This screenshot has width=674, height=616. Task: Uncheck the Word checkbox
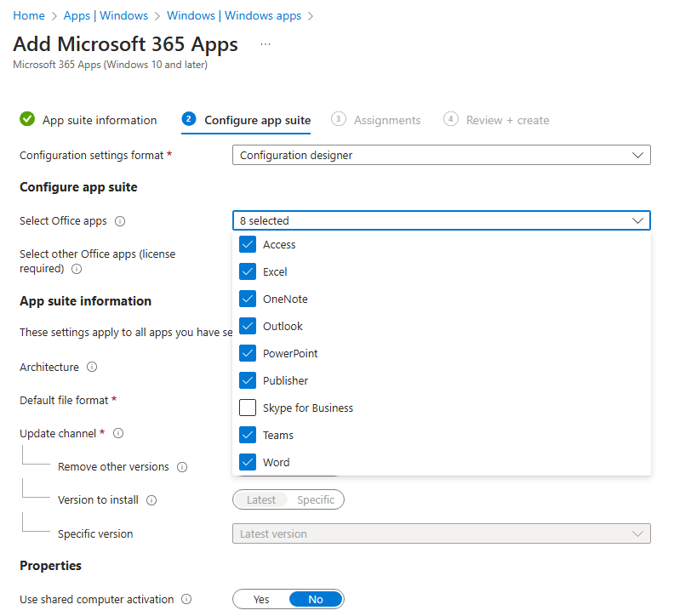coord(248,462)
